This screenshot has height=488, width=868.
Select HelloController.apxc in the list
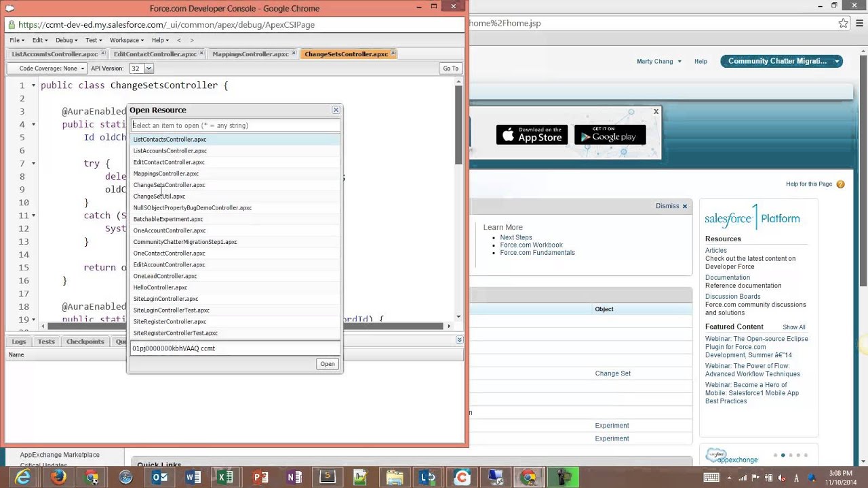pyautogui.click(x=235, y=287)
